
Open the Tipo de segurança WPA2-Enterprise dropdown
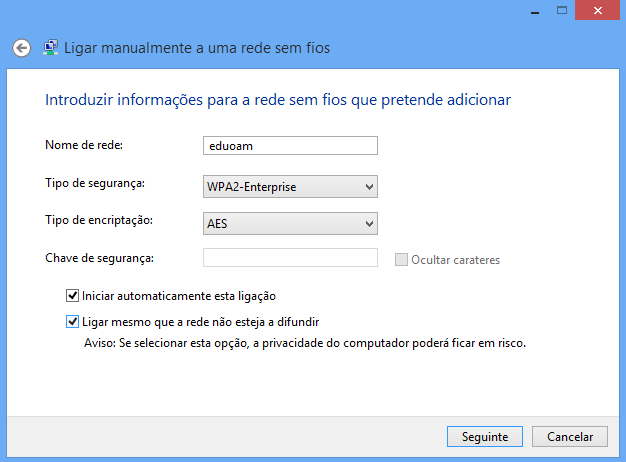pyautogui.click(x=290, y=186)
